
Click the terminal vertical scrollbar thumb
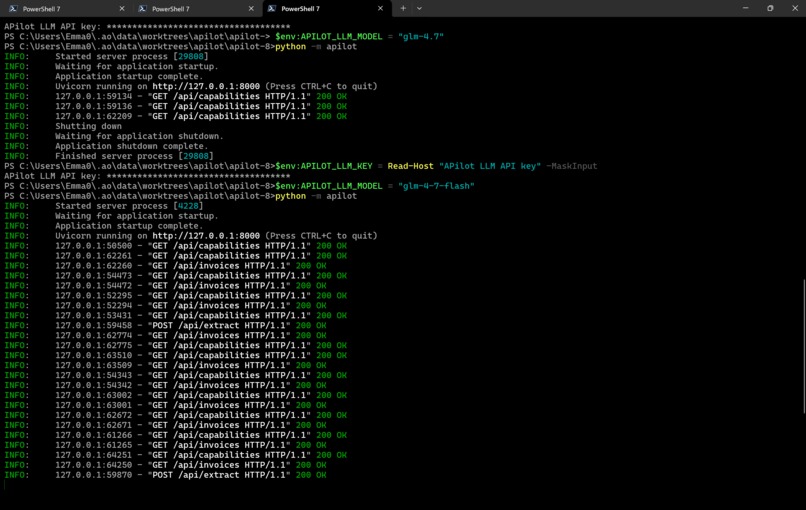[803, 345]
